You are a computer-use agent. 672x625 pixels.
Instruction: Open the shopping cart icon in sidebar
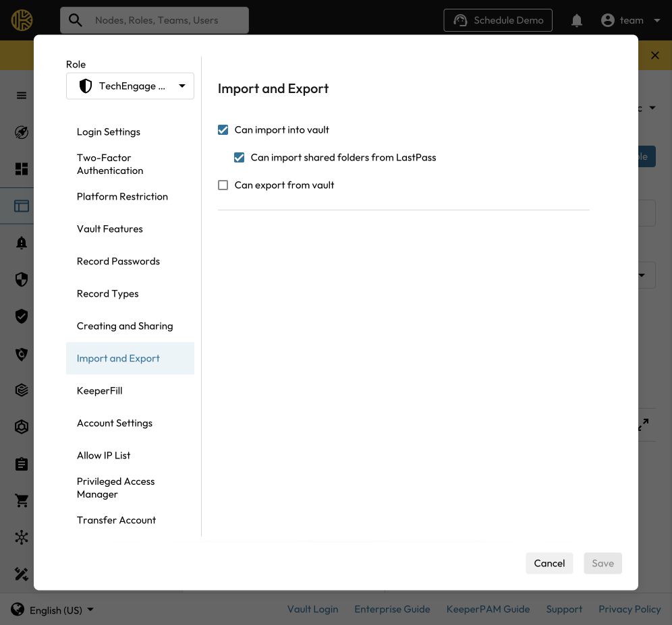coord(22,500)
